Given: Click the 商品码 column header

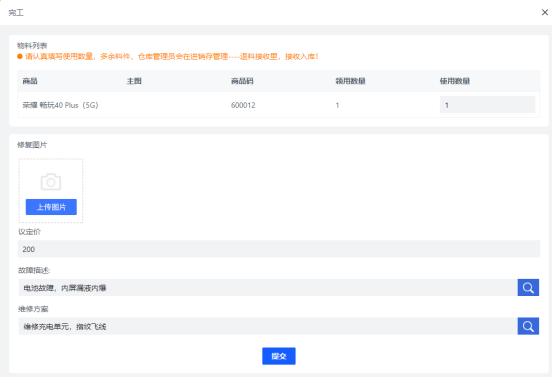Looking at the screenshot, I should tap(242, 81).
